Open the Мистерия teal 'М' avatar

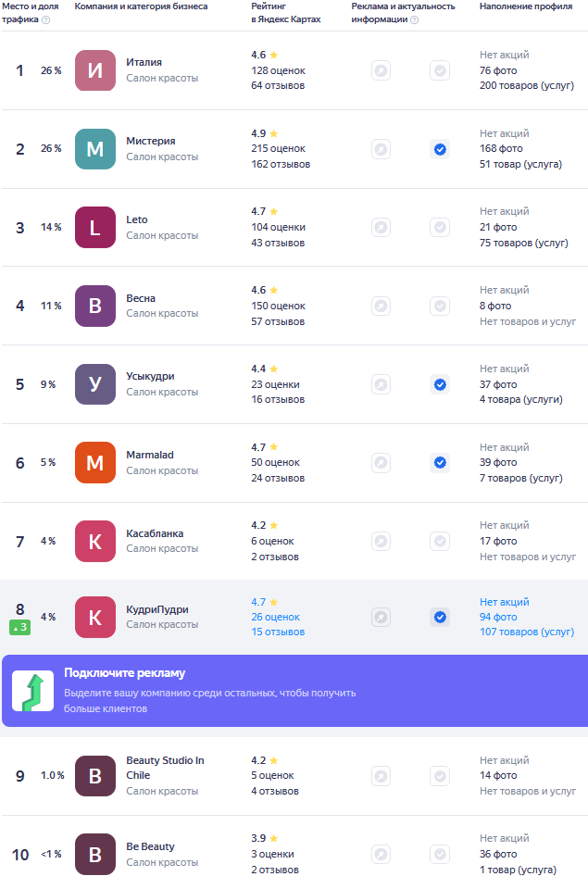pos(95,149)
